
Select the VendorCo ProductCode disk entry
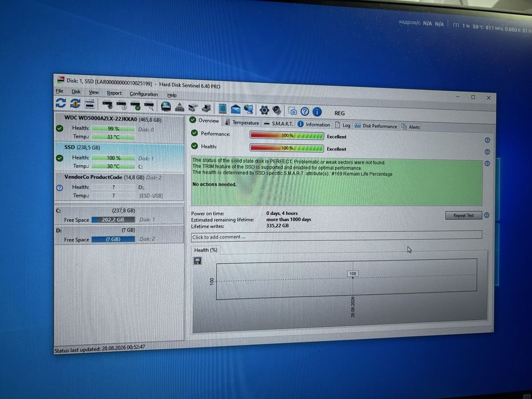coord(119,186)
